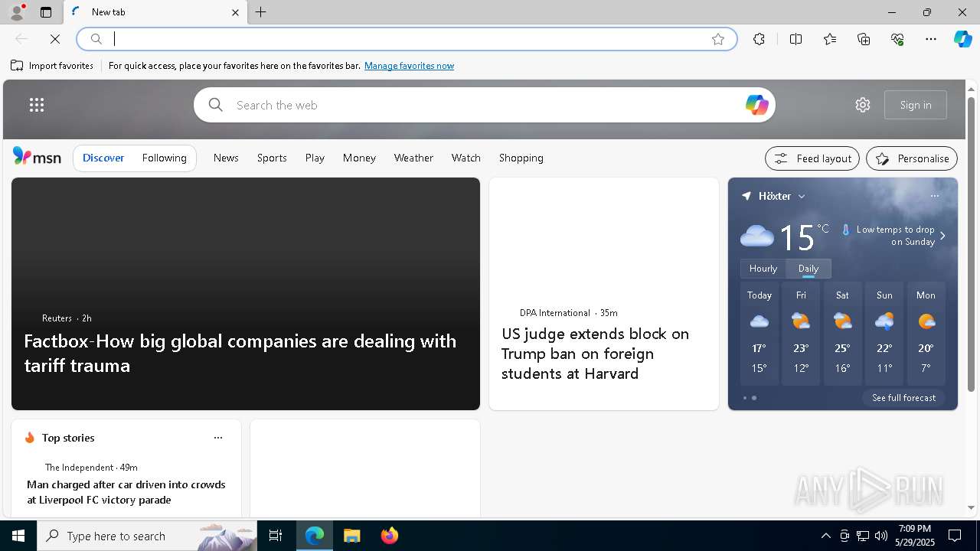Select the Discover tab
Image resolution: width=980 pixels, height=551 pixels.
click(103, 158)
